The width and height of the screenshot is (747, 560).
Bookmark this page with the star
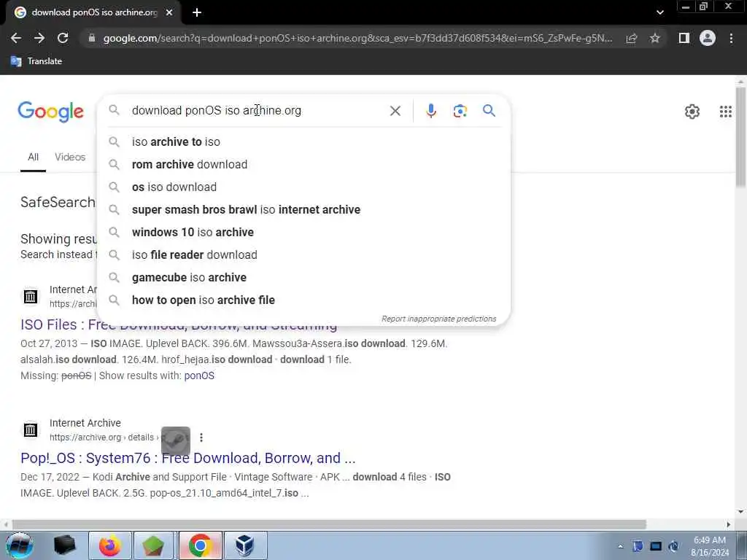pos(655,38)
